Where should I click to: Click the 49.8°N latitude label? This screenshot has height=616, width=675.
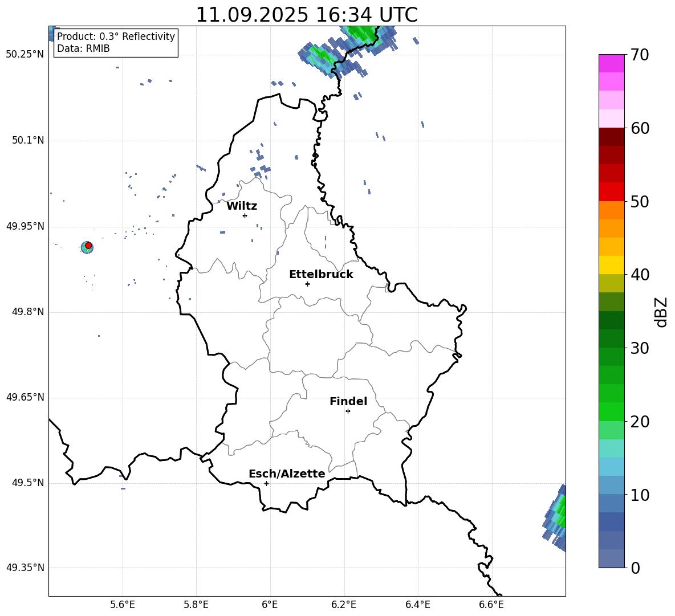click(x=28, y=312)
